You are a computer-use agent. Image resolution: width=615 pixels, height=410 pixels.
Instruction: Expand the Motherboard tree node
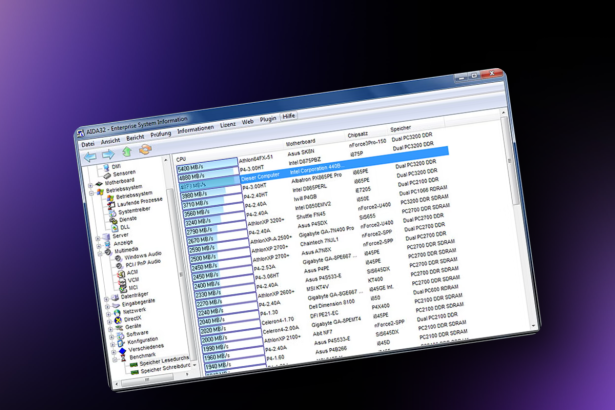[91, 185]
